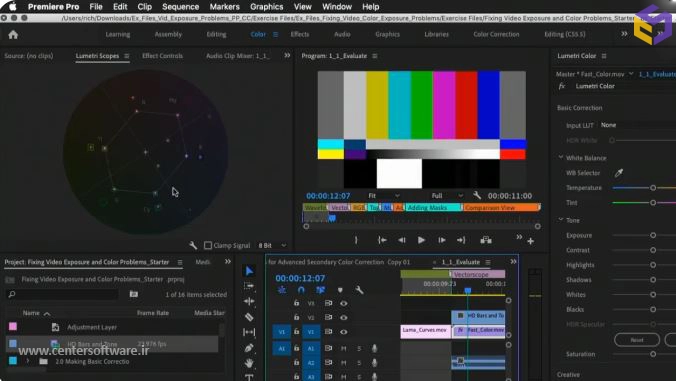
Task: Open the Sequence menu
Action: 180,7
